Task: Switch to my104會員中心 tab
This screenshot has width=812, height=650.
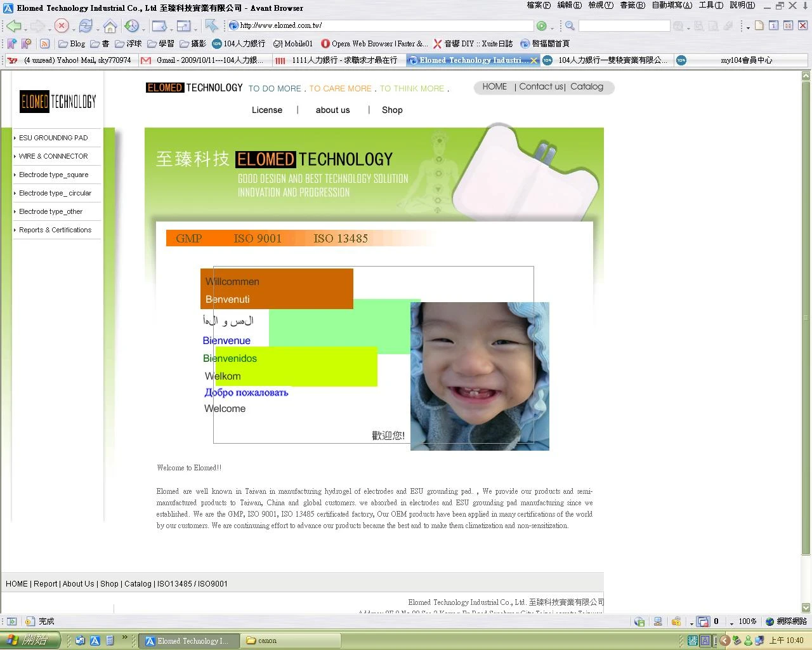Action: pyautogui.click(x=740, y=60)
